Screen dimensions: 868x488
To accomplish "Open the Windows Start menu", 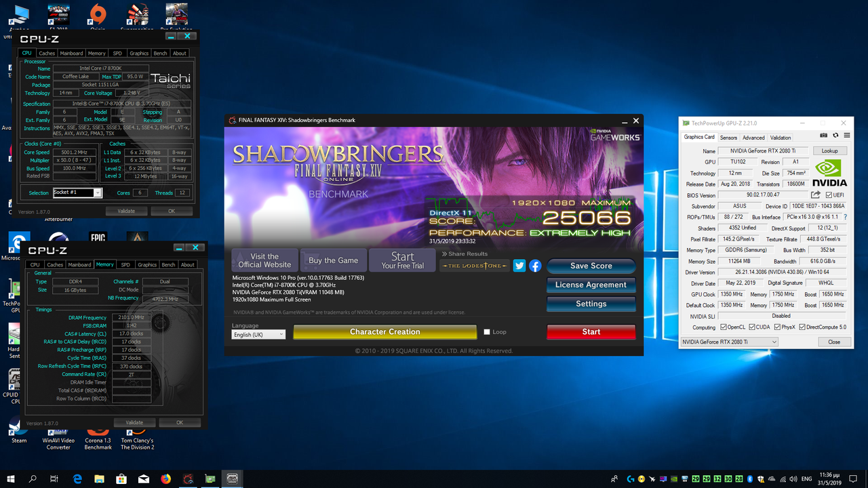I will point(11,479).
